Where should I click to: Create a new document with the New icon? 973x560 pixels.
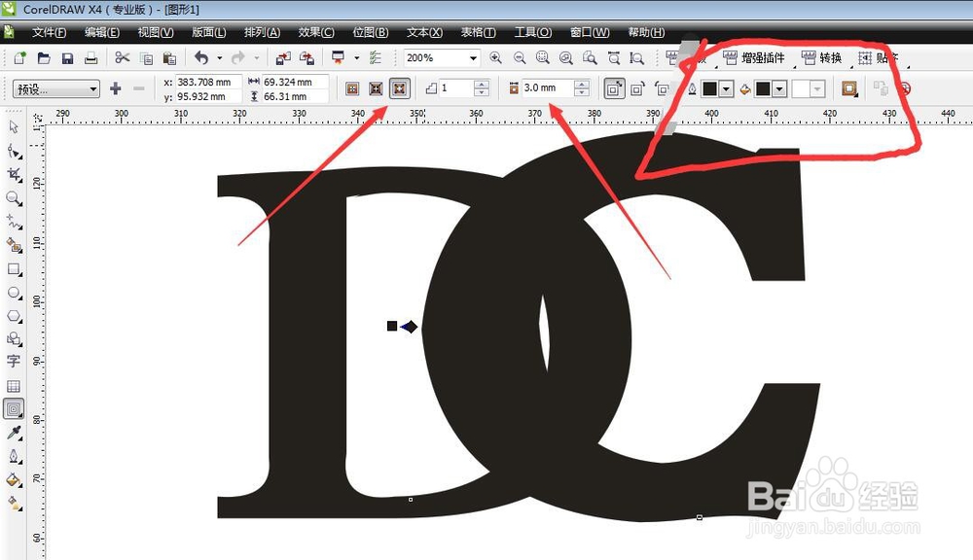point(19,58)
